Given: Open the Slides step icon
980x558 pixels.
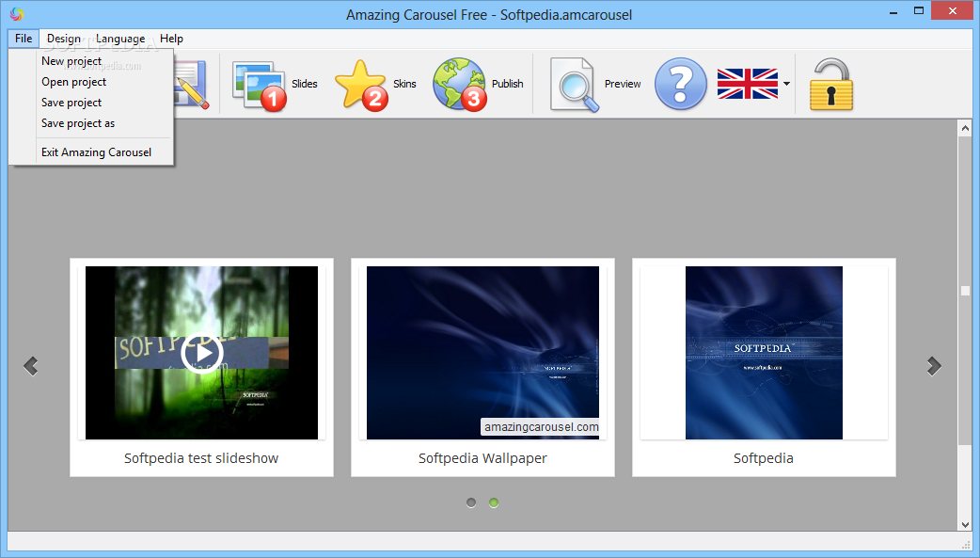Looking at the screenshot, I should tap(260, 86).
